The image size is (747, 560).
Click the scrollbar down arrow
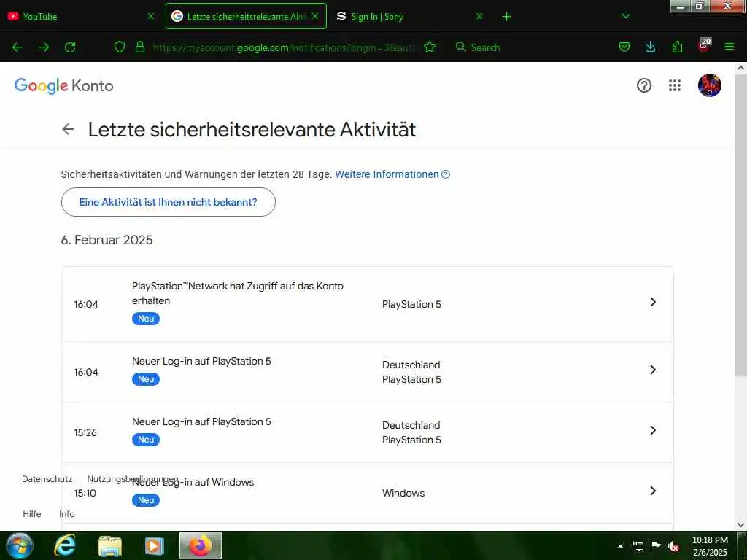pos(740,525)
